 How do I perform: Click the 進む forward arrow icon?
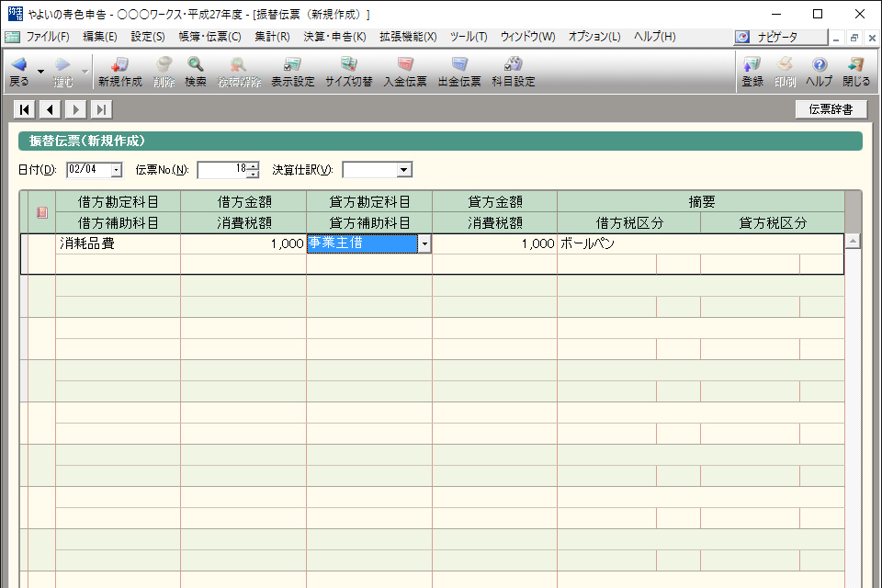click(x=62, y=64)
